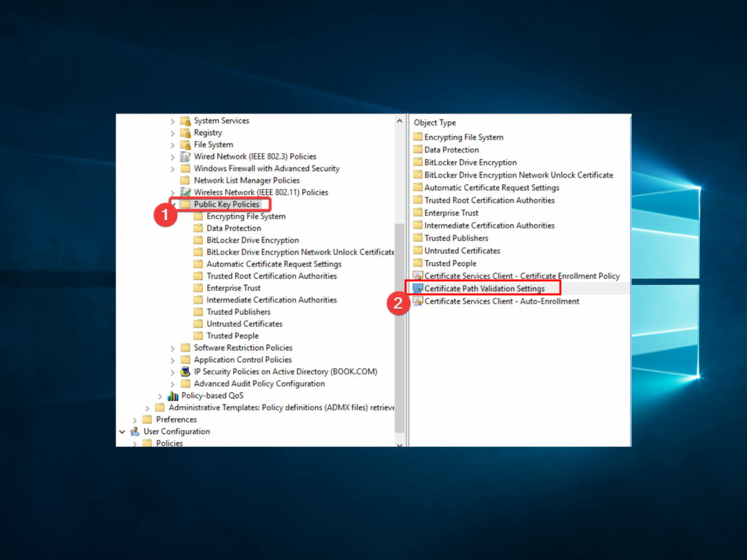The width and height of the screenshot is (747, 560).
Task: Expand the Policy-based QoS node
Action: [x=160, y=396]
